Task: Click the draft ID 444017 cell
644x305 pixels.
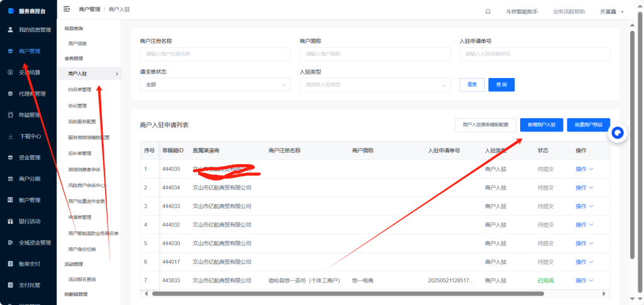Action: [171, 262]
